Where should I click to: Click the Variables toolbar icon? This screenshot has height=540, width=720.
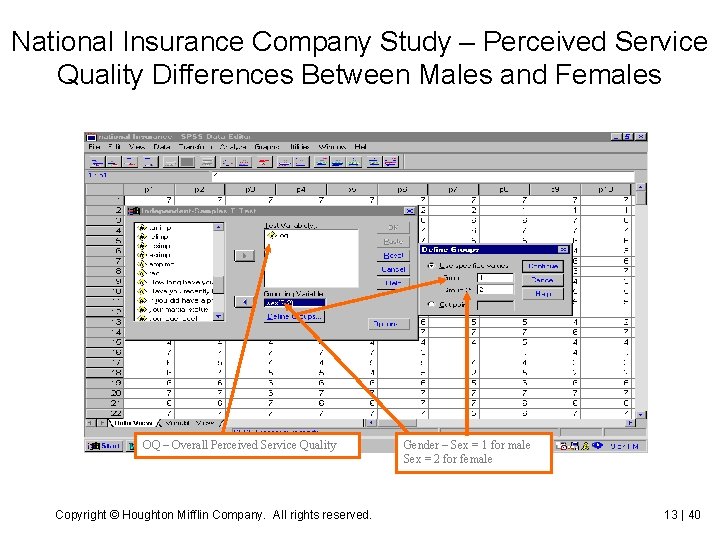[244, 162]
